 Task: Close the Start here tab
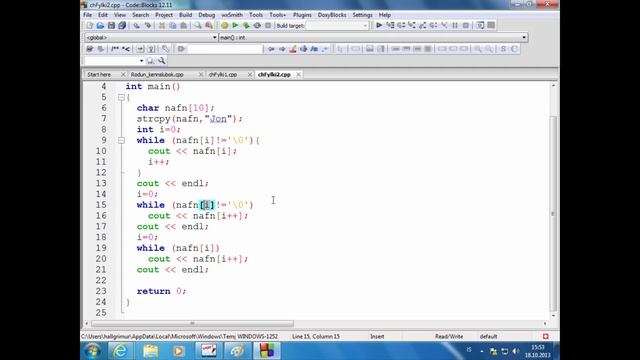coord(123,75)
